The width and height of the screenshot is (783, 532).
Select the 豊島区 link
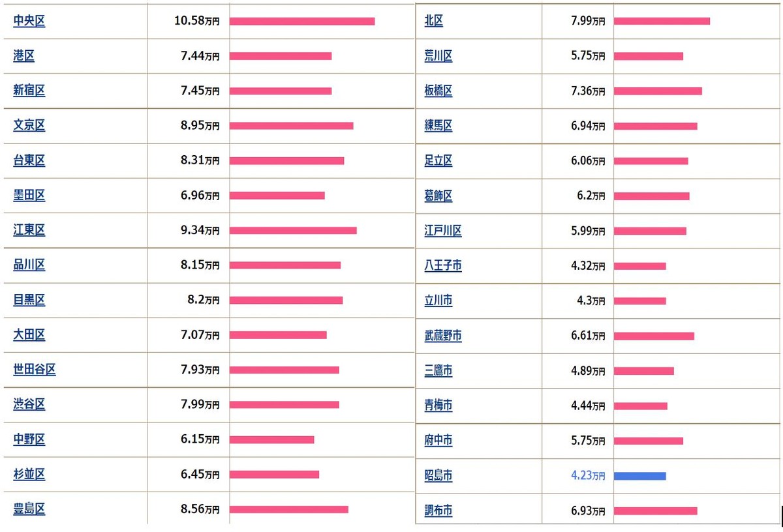tap(29, 509)
